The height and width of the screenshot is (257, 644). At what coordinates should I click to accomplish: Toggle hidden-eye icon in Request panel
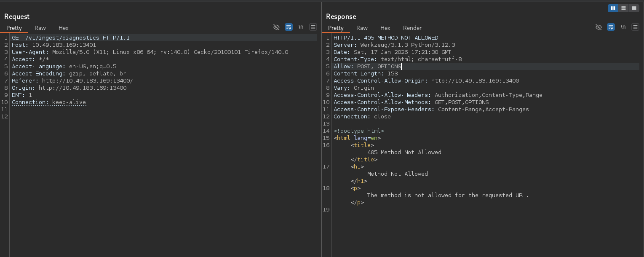276,27
